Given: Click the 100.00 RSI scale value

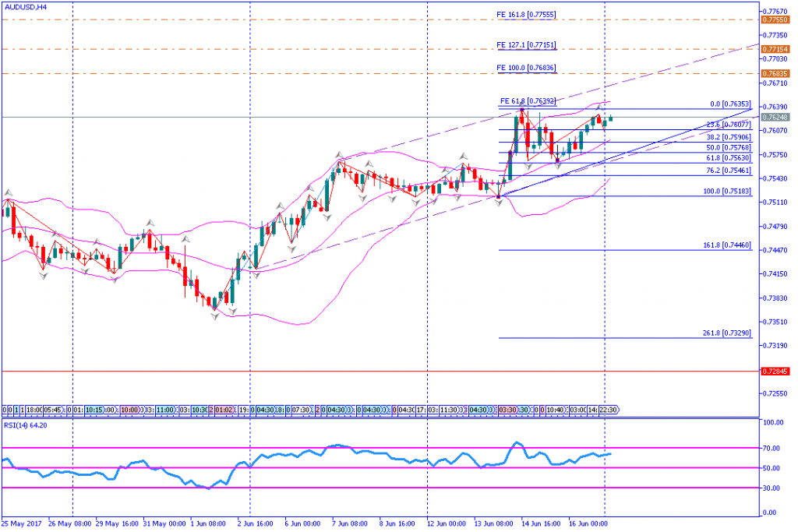Looking at the screenshot, I should tap(773, 422).
